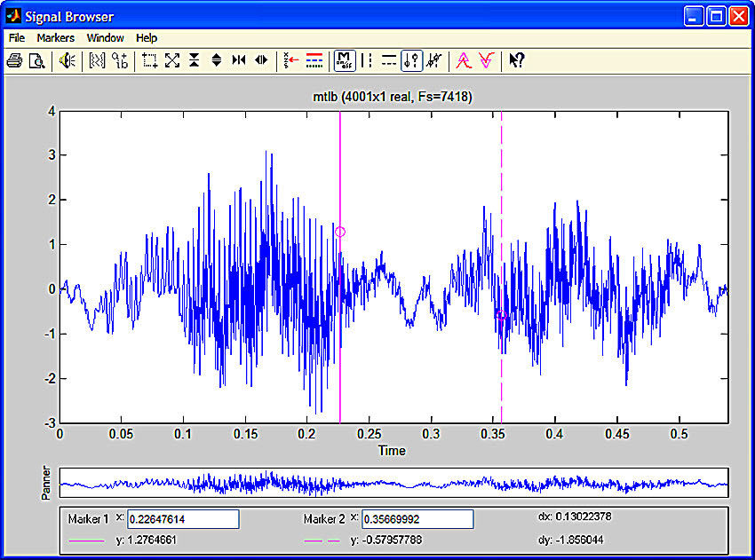Open the Markers menu

pyautogui.click(x=56, y=37)
